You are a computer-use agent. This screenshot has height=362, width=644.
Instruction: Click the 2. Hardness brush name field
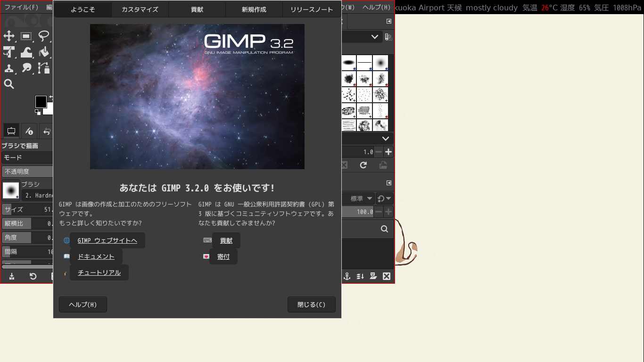tap(37, 195)
